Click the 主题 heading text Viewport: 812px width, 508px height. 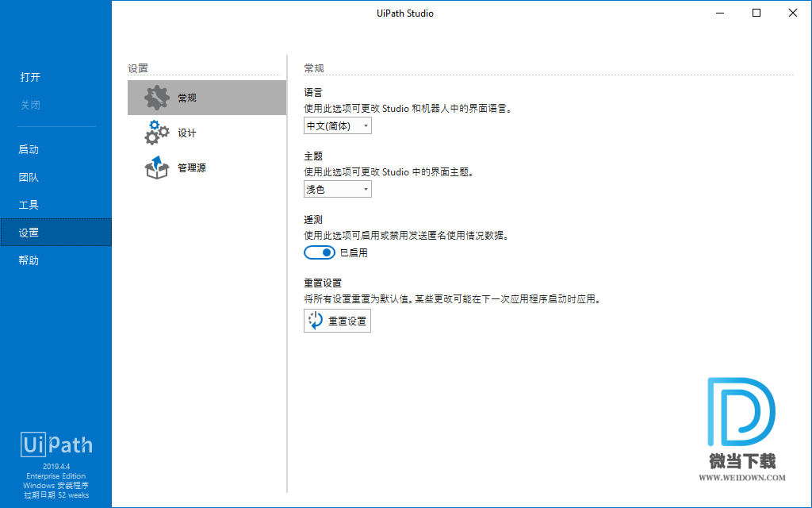coord(313,156)
